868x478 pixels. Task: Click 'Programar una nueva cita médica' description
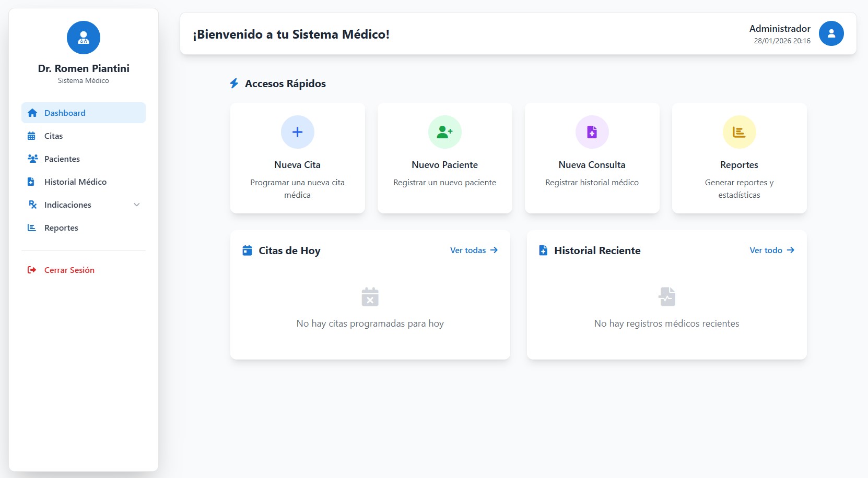click(298, 188)
